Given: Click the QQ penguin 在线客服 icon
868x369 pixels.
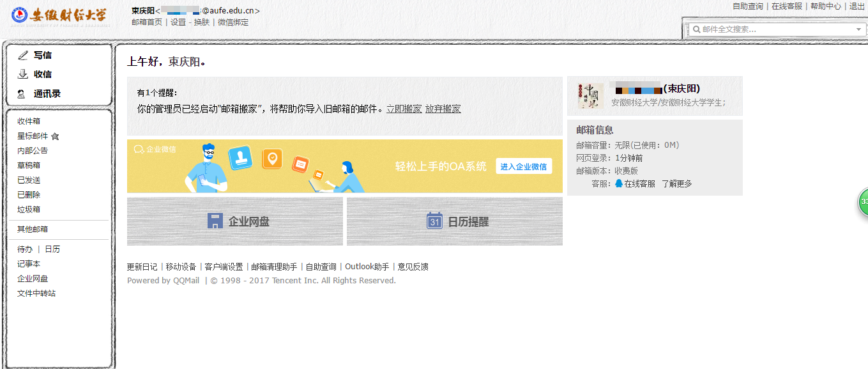Looking at the screenshot, I should (x=618, y=184).
